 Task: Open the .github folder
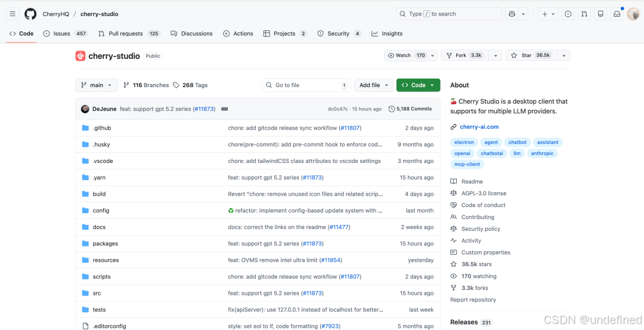[102, 128]
